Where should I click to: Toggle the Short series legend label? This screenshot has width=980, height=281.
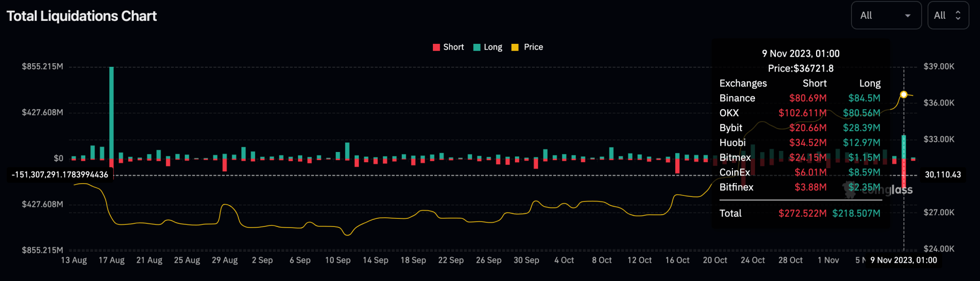[453, 47]
